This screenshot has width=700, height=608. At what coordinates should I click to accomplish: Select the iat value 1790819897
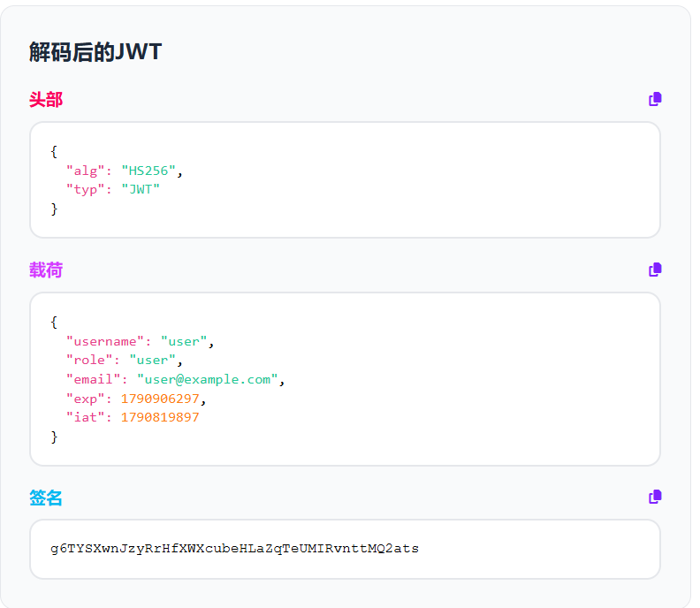click(160, 417)
